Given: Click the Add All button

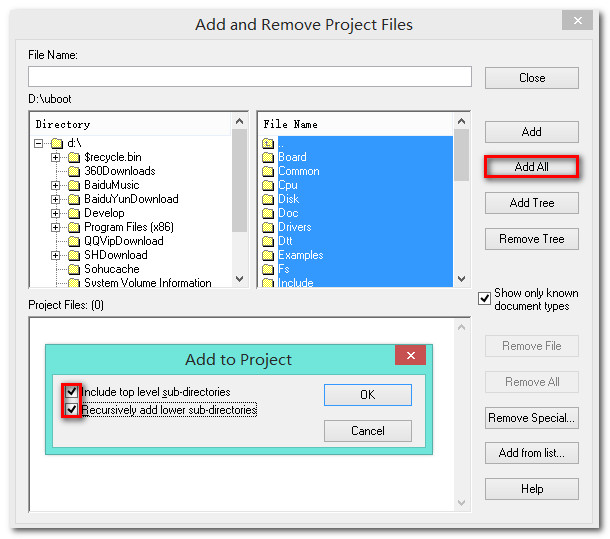Looking at the screenshot, I should click(x=531, y=167).
